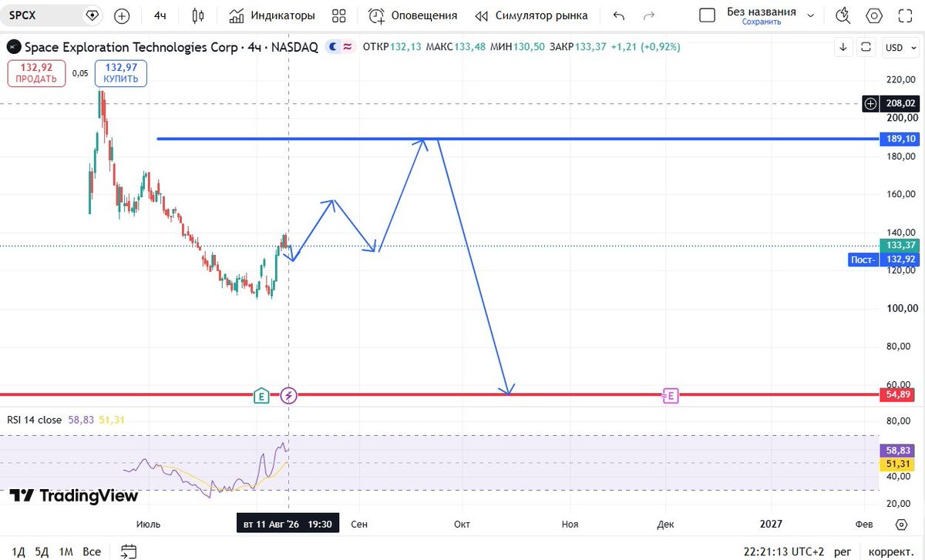Open the time axis settings gear icon

click(901, 524)
